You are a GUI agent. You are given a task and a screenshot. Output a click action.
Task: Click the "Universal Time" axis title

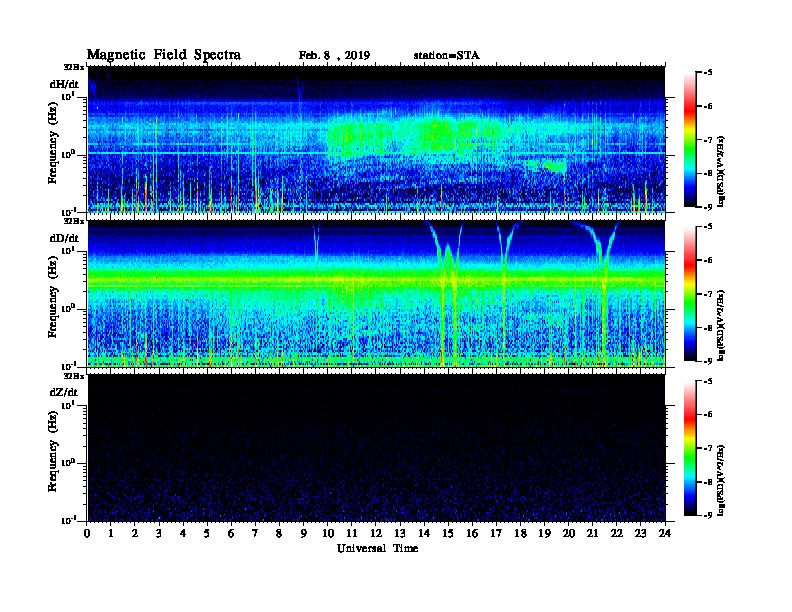tap(377, 548)
